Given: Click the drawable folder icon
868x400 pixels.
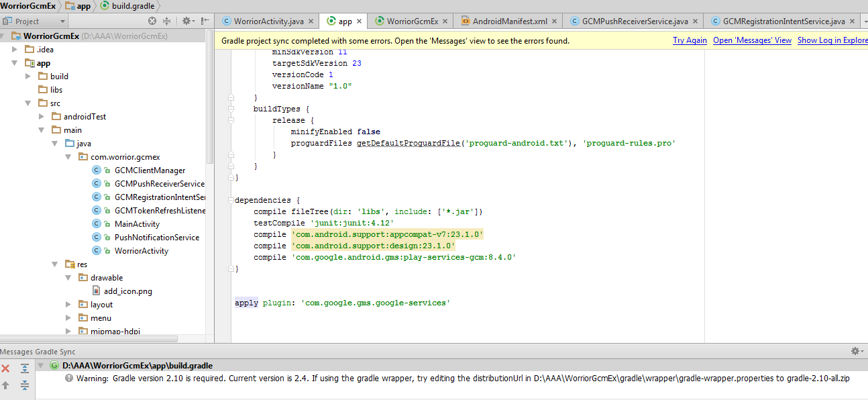Looking at the screenshot, I should [x=83, y=277].
